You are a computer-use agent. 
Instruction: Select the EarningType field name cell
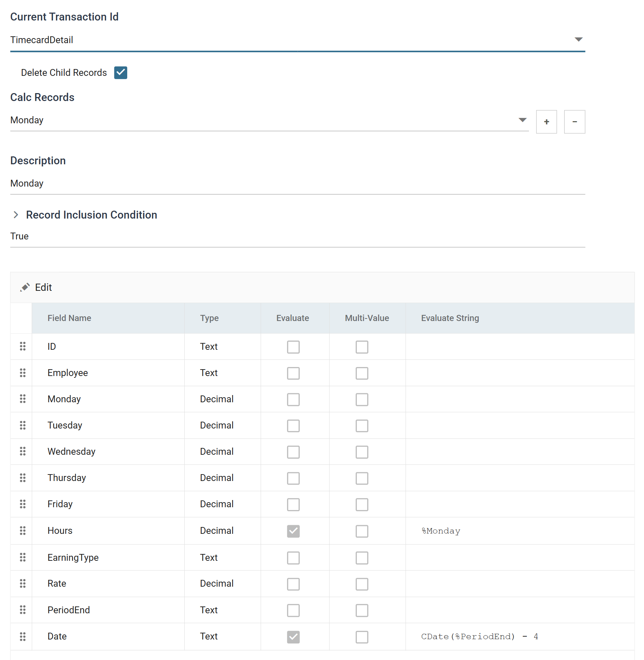click(x=108, y=558)
